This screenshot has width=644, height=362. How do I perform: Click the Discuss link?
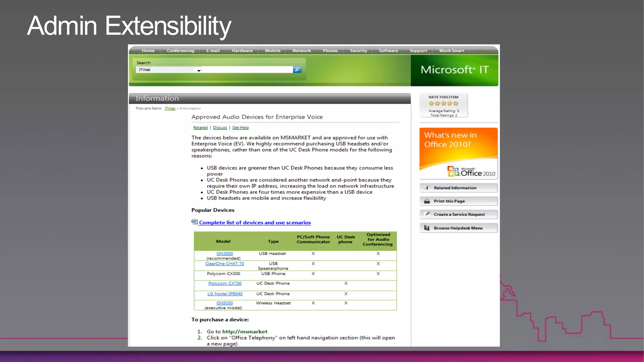point(220,128)
